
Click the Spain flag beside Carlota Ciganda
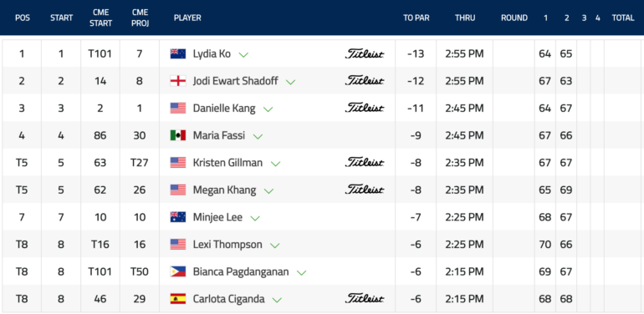point(178,299)
